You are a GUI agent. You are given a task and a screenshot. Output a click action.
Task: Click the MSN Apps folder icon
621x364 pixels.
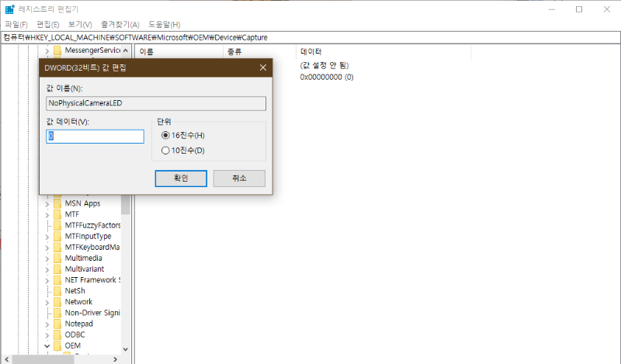[x=57, y=203]
